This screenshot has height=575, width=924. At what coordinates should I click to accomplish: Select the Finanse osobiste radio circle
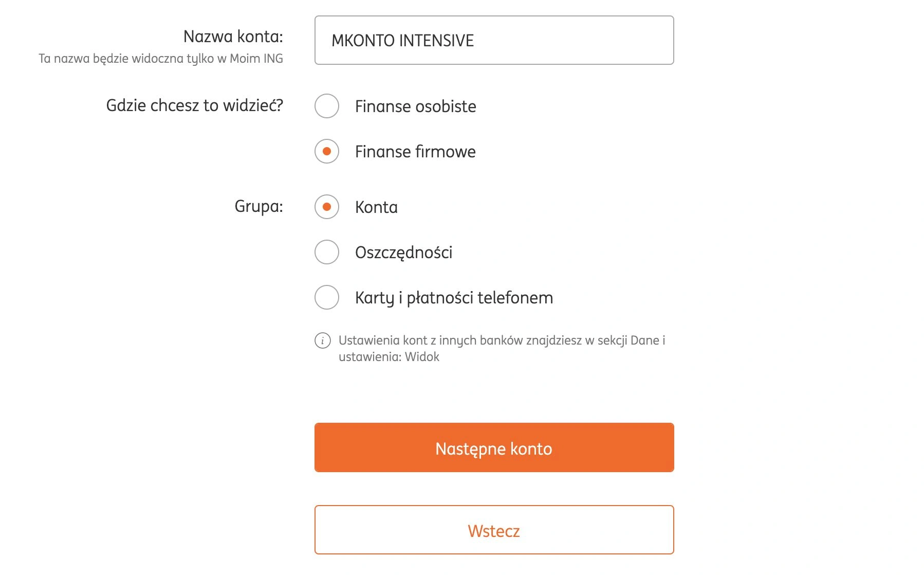click(327, 106)
